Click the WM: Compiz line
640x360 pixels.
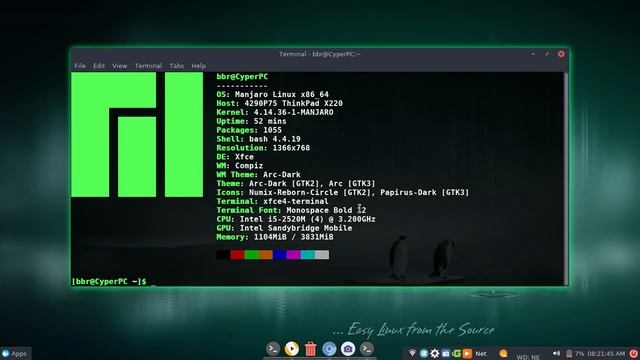(x=240, y=166)
